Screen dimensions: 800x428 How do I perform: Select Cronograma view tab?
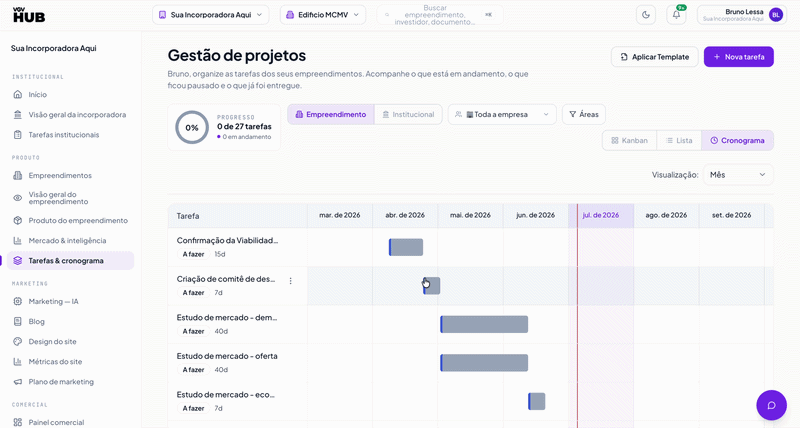[x=737, y=140]
